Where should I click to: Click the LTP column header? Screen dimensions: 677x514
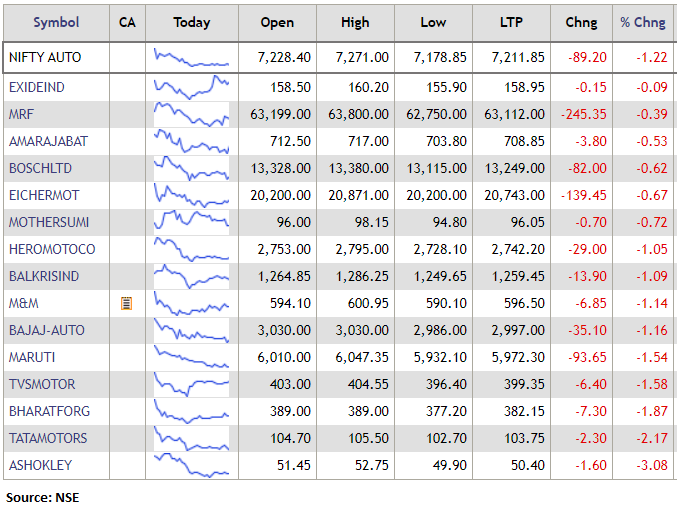(511, 22)
